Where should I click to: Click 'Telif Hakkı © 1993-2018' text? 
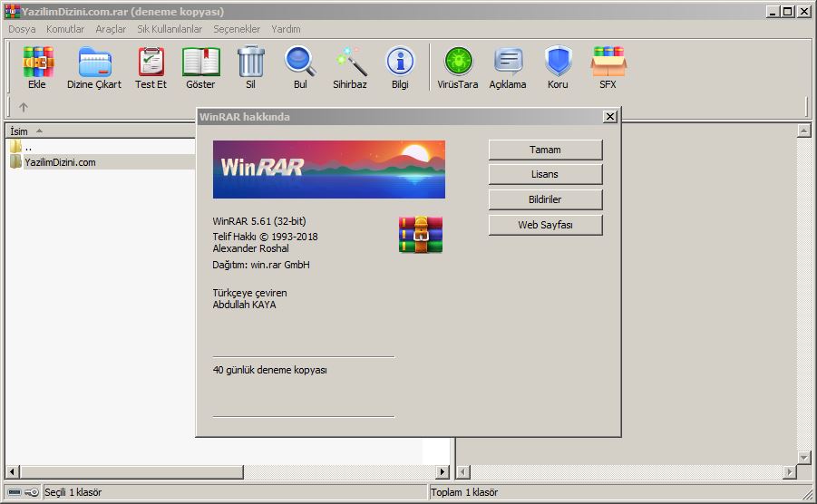(265, 237)
